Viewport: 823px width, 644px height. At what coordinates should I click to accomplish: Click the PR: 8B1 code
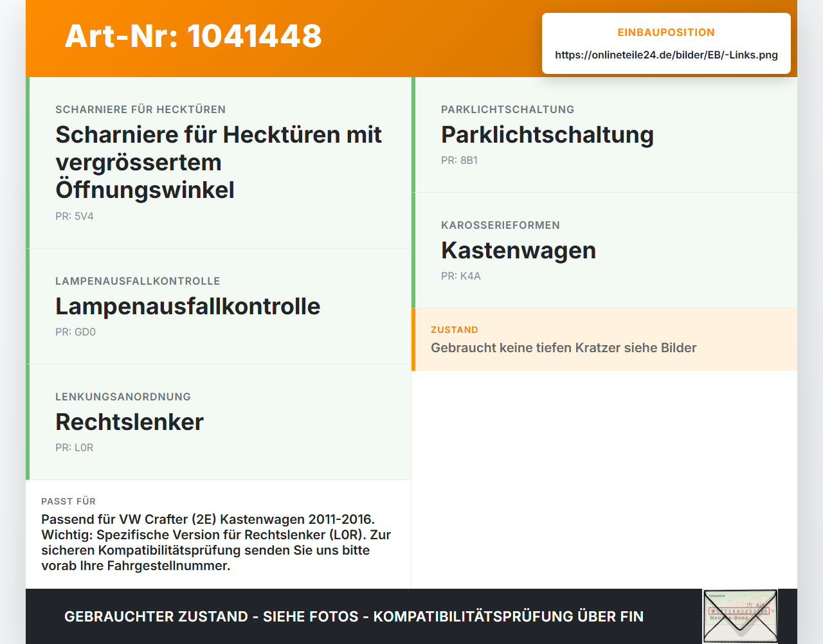pyautogui.click(x=459, y=161)
